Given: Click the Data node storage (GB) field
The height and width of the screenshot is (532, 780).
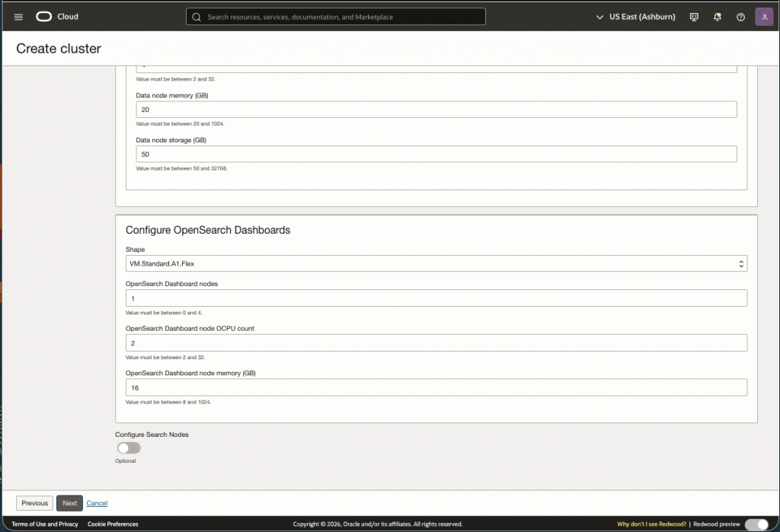Looking at the screenshot, I should pos(436,155).
